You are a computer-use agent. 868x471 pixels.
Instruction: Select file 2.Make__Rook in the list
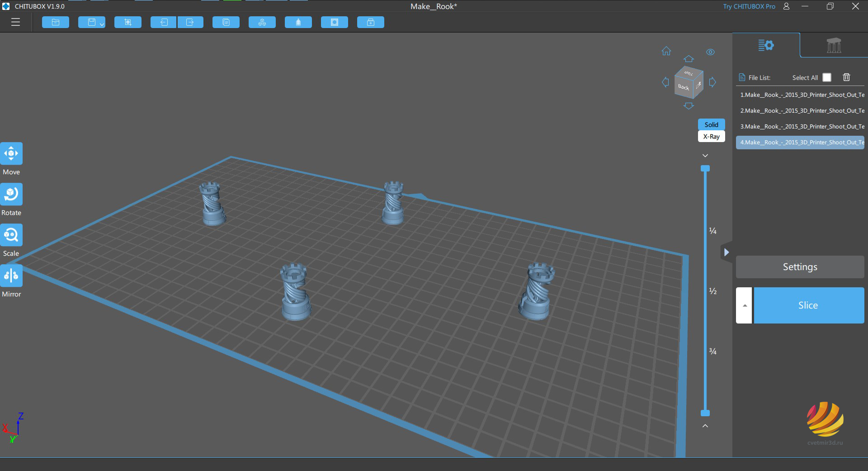click(800, 111)
